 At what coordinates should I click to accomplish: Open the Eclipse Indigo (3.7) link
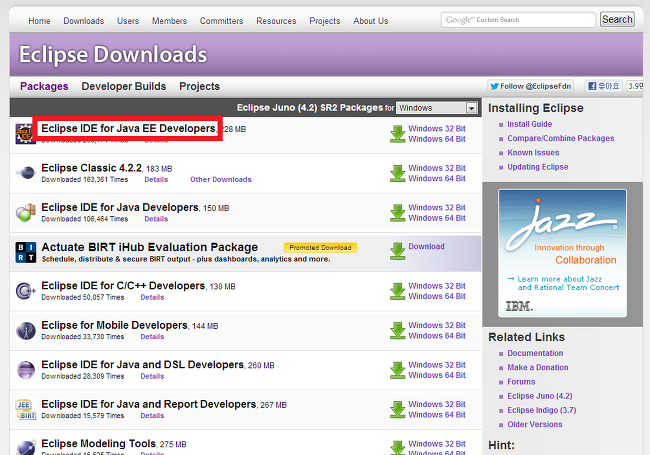(x=542, y=410)
